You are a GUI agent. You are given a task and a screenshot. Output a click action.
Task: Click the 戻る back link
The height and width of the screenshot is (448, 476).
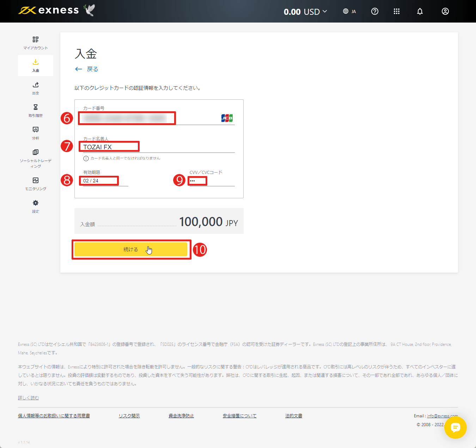87,69
